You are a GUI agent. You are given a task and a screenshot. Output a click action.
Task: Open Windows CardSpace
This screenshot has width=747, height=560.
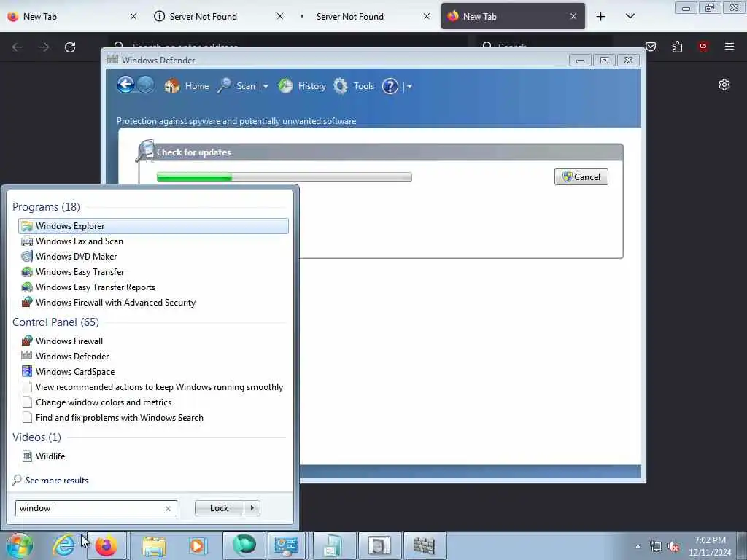(153, 371)
